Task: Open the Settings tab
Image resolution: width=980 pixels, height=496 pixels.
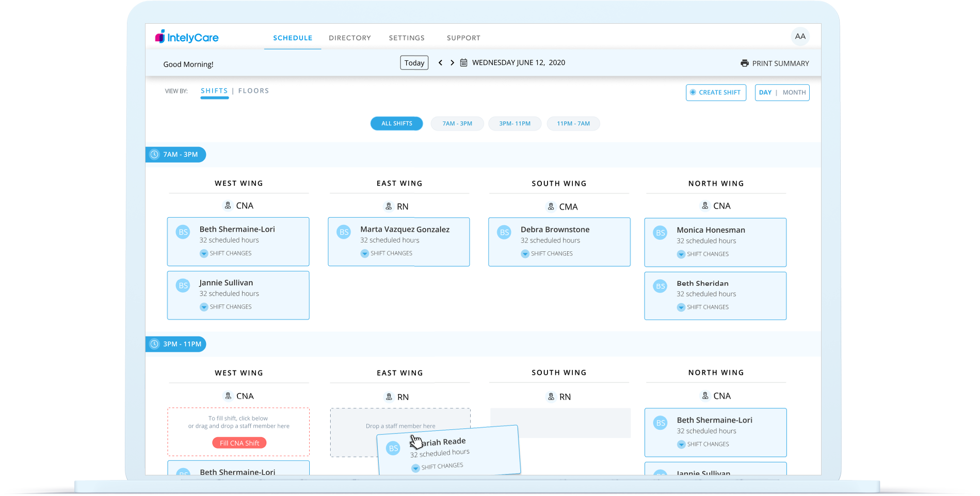Action: 407,38
